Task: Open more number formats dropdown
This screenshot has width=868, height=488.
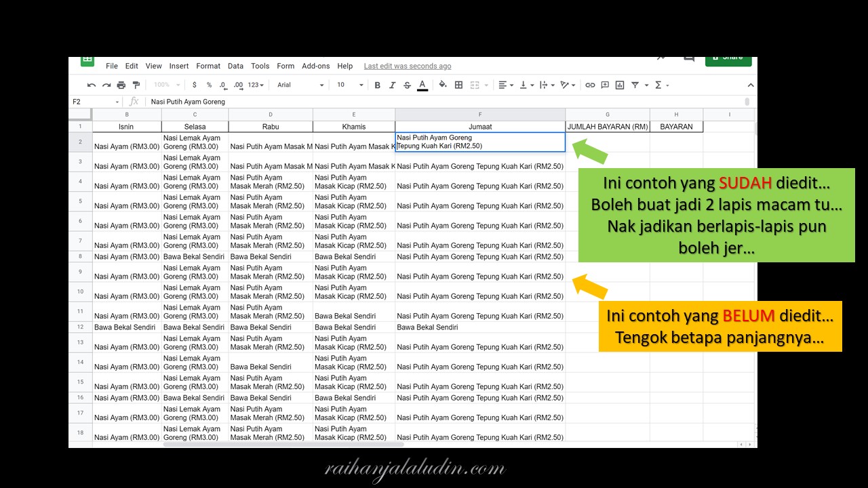Action: (x=255, y=85)
